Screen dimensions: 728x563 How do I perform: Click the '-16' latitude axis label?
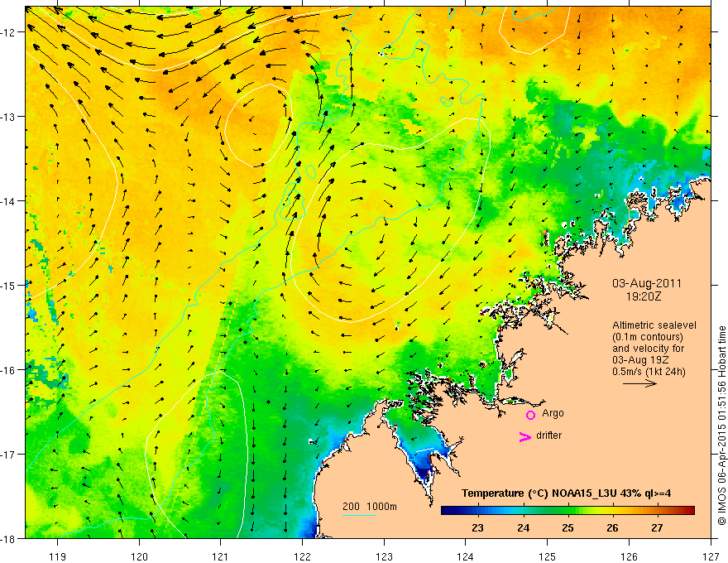point(8,370)
